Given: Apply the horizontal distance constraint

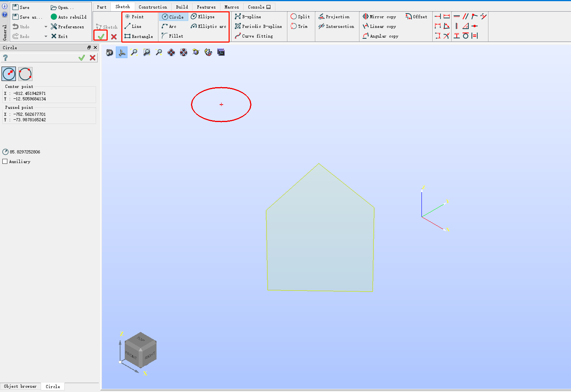Looking at the screenshot, I should (438, 26).
